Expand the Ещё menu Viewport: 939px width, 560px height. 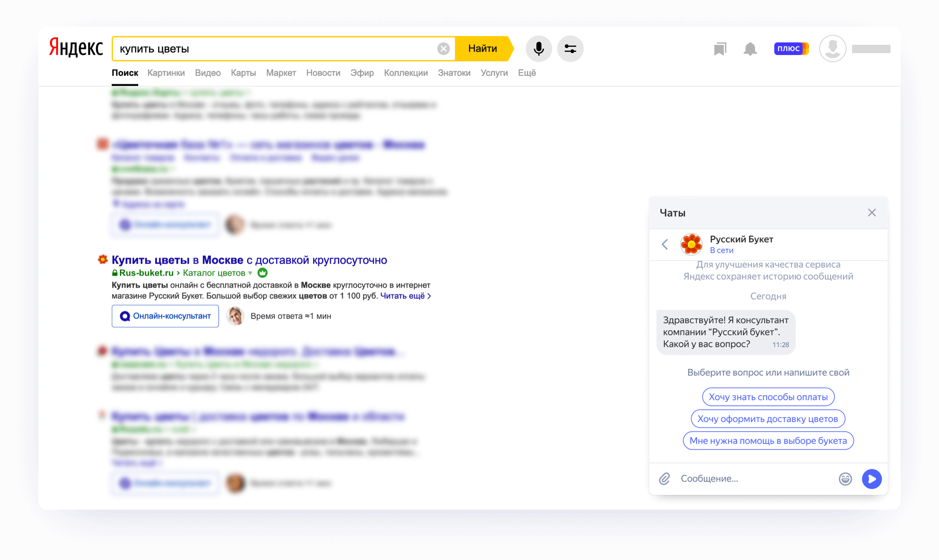(x=527, y=73)
